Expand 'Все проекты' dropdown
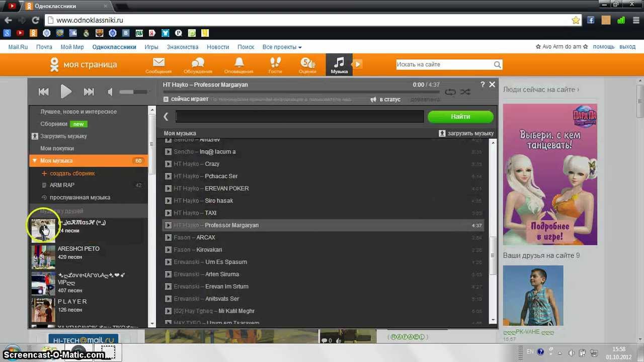 pyautogui.click(x=282, y=47)
